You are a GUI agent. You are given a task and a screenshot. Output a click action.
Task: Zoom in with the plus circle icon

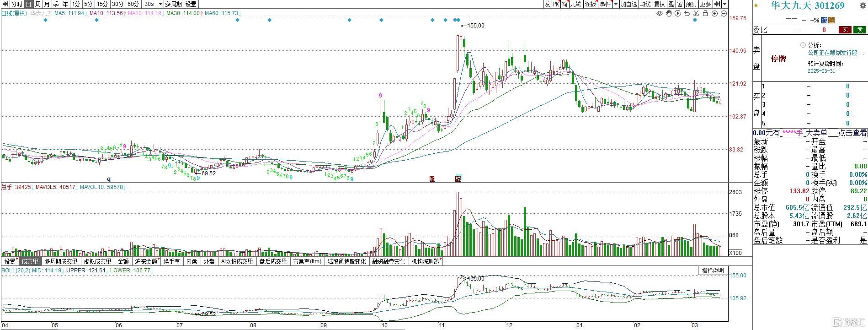click(x=714, y=14)
